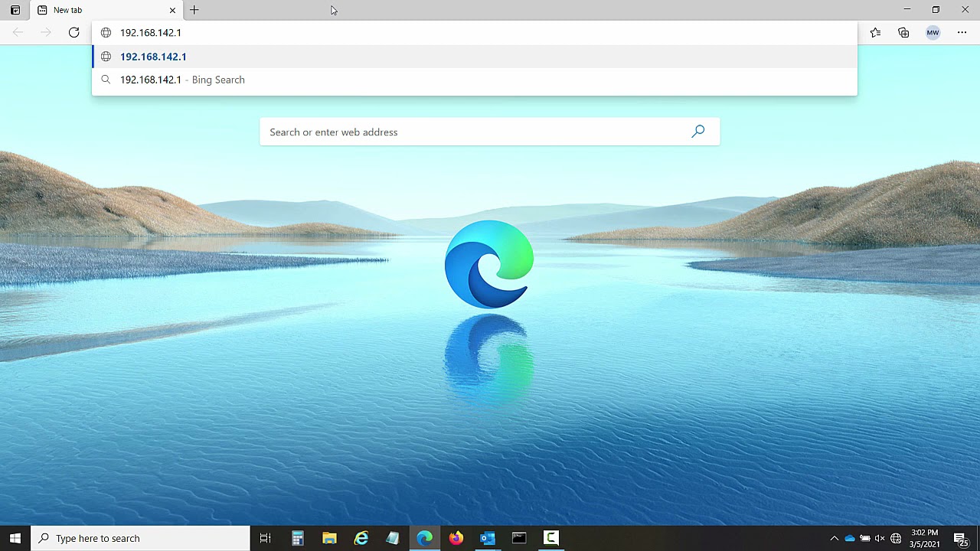Launch Firefox from taskbar
Image resolution: width=980 pixels, height=551 pixels.
tap(456, 538)
